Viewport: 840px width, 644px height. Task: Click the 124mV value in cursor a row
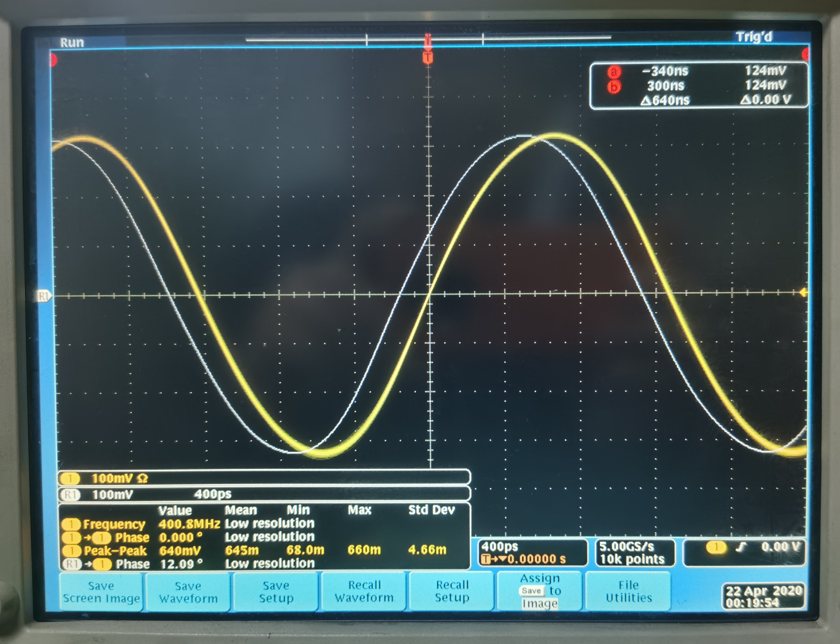(x=766, y=71)
